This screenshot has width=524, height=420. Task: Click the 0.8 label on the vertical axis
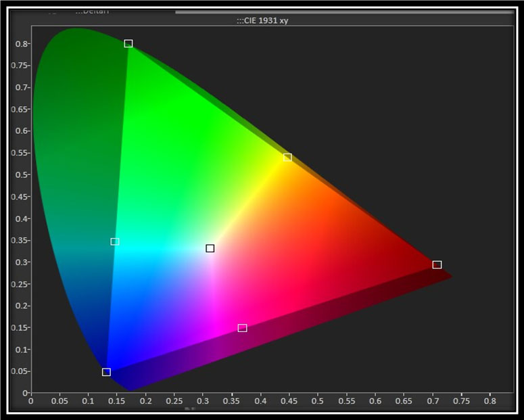pos(21,43)
